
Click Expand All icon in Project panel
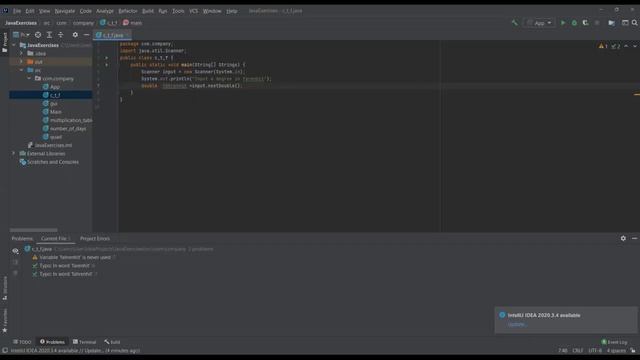[49, 35]
